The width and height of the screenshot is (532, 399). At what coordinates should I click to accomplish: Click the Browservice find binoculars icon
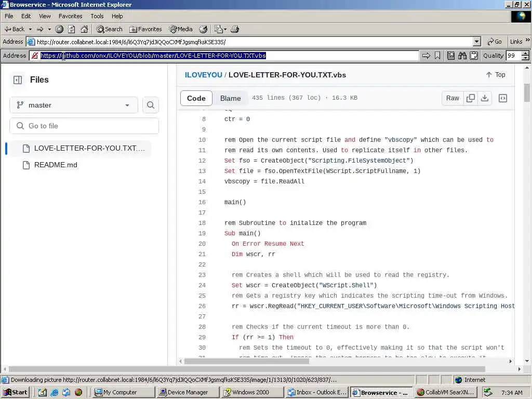click(462, 56)
